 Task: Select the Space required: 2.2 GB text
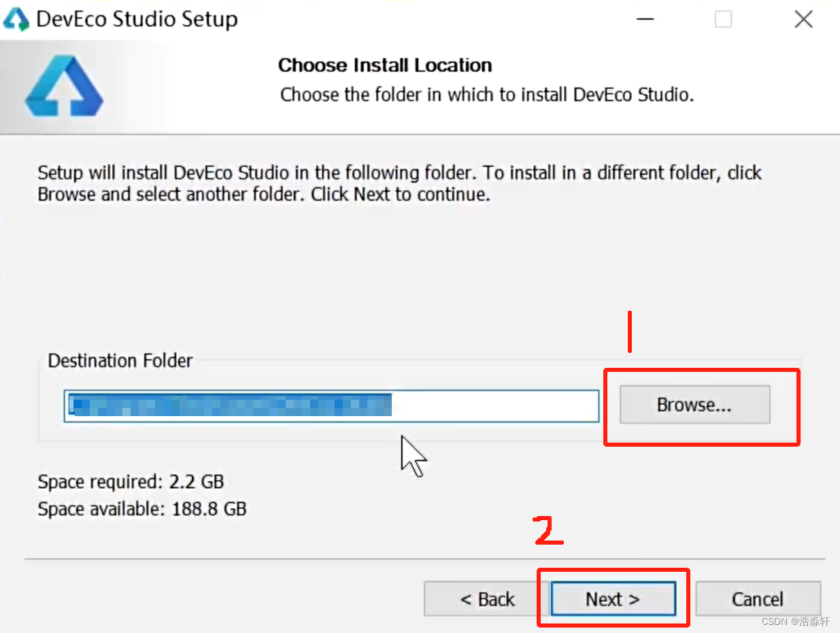[131, 482]
